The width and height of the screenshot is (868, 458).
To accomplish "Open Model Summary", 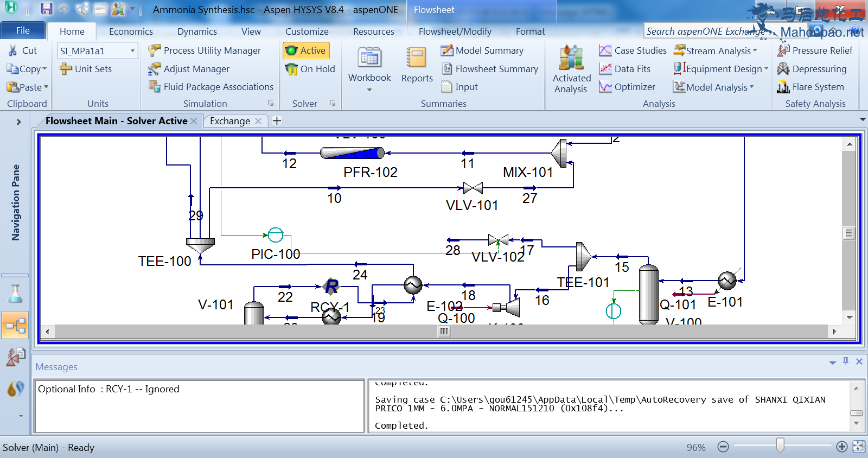I will click(x=482, y=50).
